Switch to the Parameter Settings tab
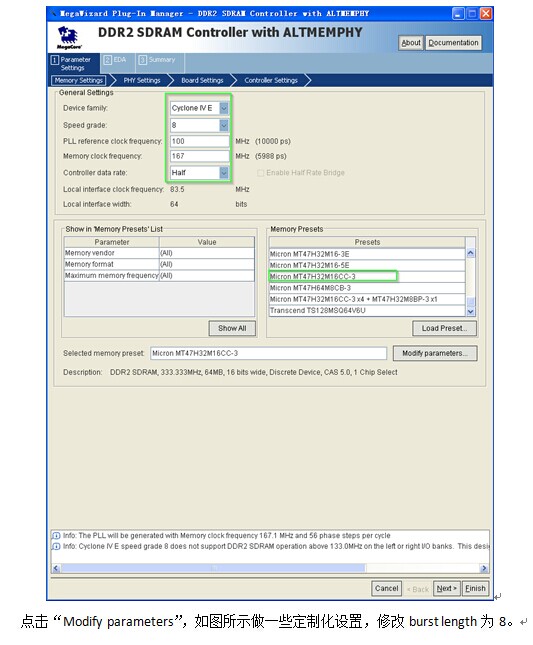Image resolution: width=533 pixels, height=645 pixels. pos(74,64)
